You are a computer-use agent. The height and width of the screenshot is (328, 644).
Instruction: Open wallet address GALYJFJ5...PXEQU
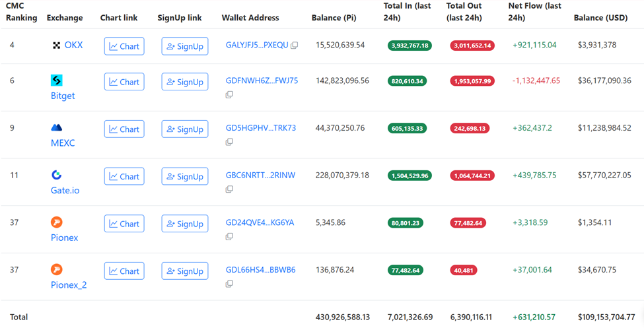tap(257, 45)
